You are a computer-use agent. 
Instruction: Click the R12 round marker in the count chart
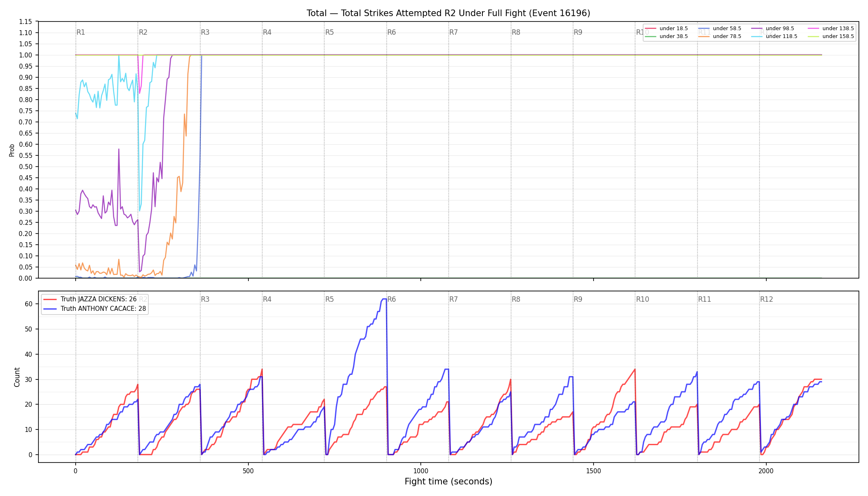point(767,299)
